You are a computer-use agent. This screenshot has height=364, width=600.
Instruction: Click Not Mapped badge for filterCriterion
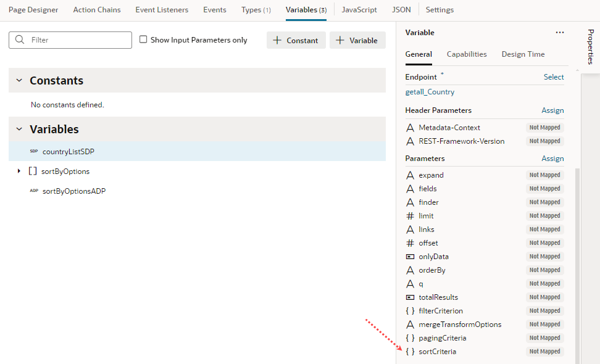click(x=545, y=311)
